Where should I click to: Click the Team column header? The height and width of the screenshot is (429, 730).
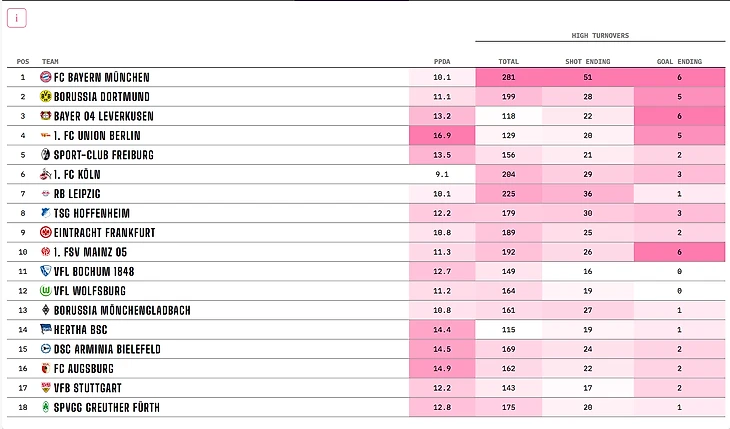[x=51, y=61]
